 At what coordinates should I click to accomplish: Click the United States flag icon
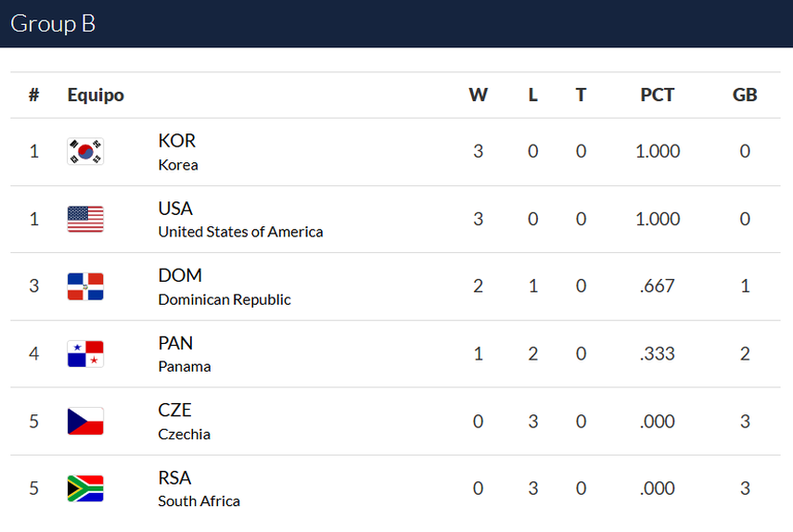[x=85, y=219]
